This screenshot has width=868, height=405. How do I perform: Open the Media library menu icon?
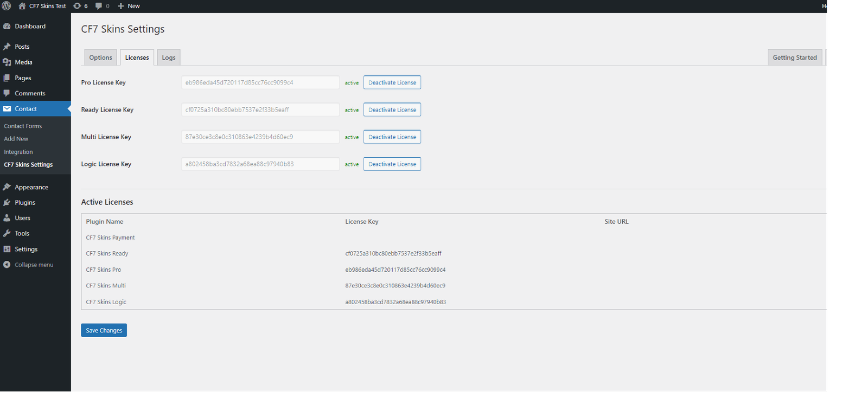[7, 62]
